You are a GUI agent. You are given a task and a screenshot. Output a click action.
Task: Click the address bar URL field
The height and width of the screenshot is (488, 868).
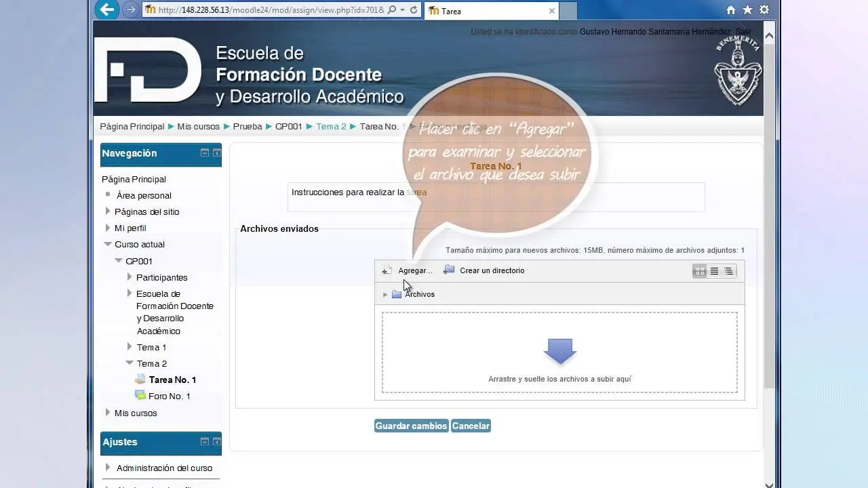click(271, 10)
